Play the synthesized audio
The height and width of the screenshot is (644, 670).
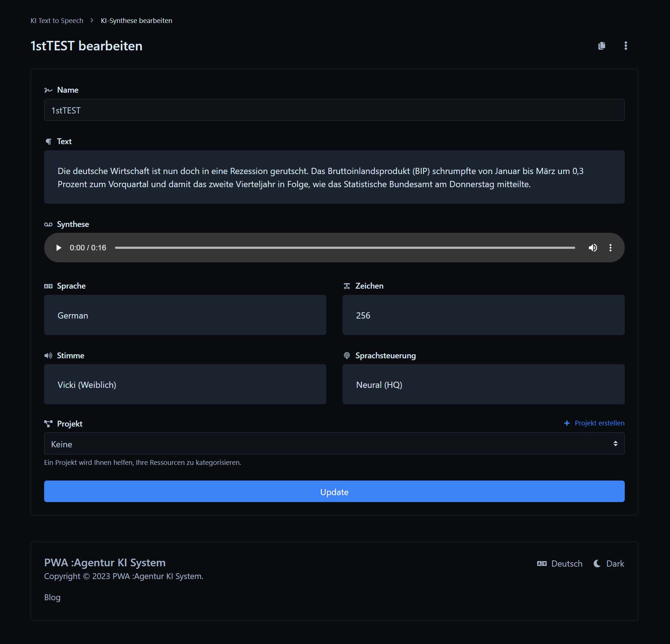(x=58, y=248)
